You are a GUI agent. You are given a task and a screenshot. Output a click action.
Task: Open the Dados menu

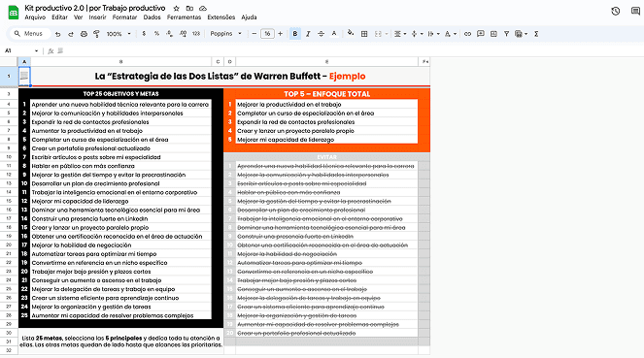pyautogui.click(x=152, y=17)
